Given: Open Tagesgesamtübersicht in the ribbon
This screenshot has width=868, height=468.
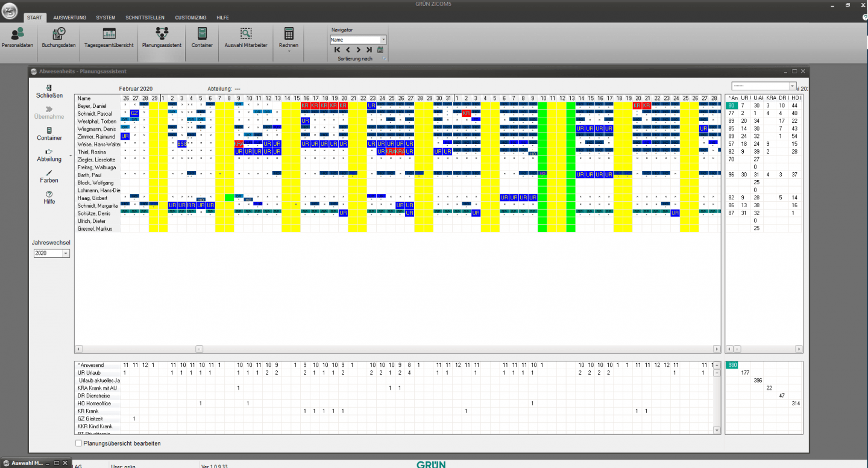Looking at the screenshot, I should coord(109,39).
